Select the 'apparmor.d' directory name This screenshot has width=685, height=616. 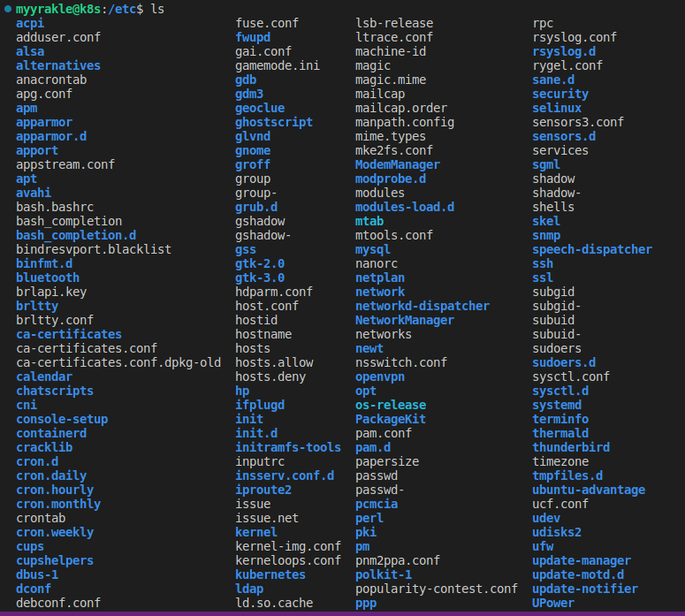[51, 136]
